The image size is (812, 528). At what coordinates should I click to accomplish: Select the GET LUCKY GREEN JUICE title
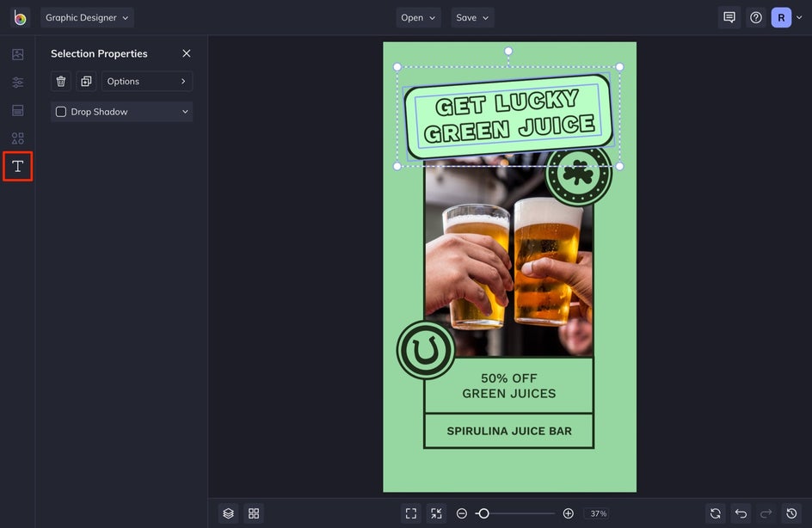click(x=508, y=115)
